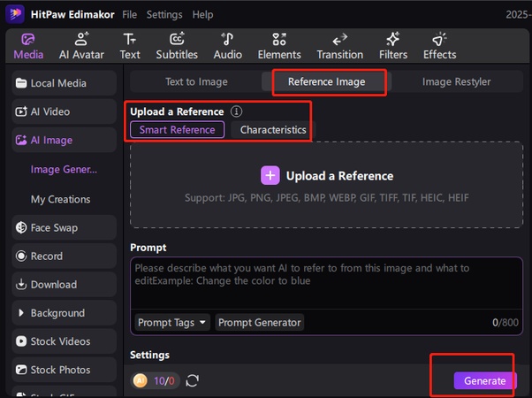Screen dimensions: 532x398
Task: Collapse the AI Image sidebar section
Action: 51,140
